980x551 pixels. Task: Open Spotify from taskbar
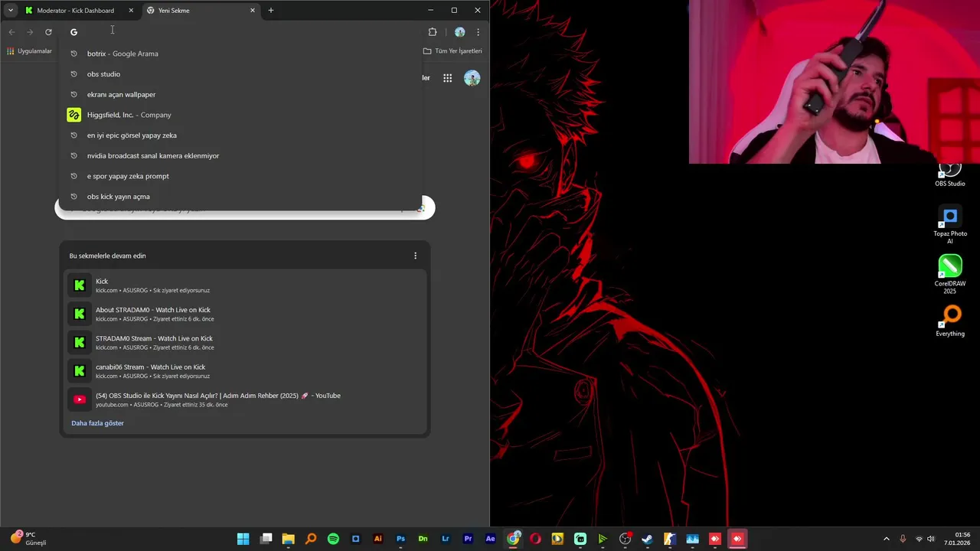(x=333, y=539)
